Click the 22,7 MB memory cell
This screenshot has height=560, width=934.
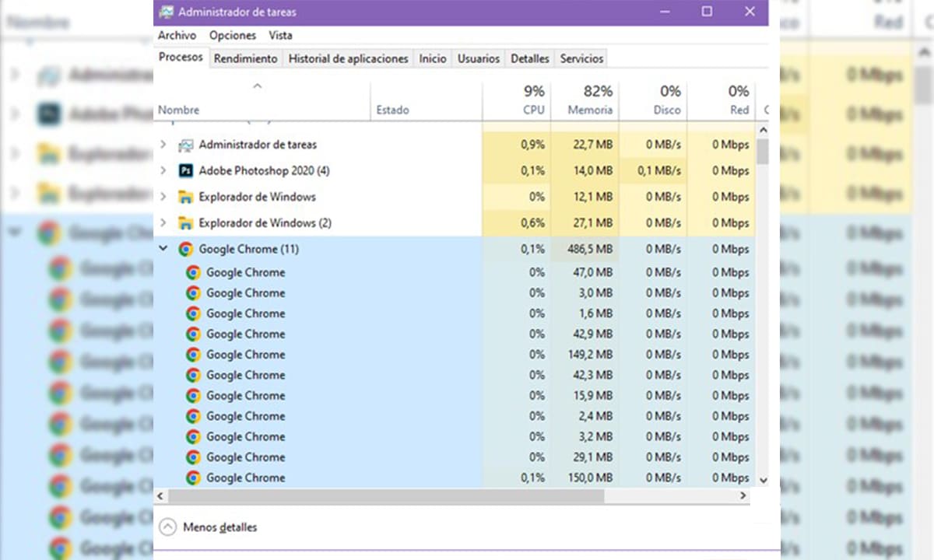585,145
